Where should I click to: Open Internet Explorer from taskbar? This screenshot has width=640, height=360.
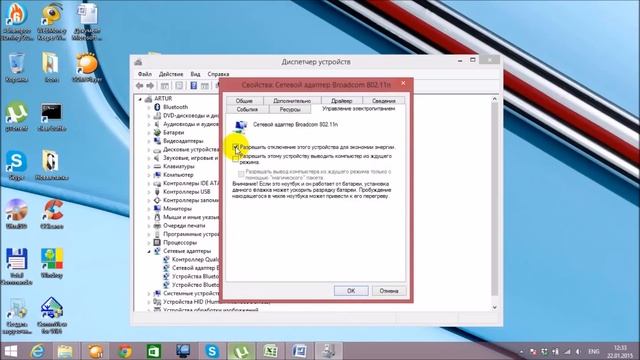(x=38, y=351)
